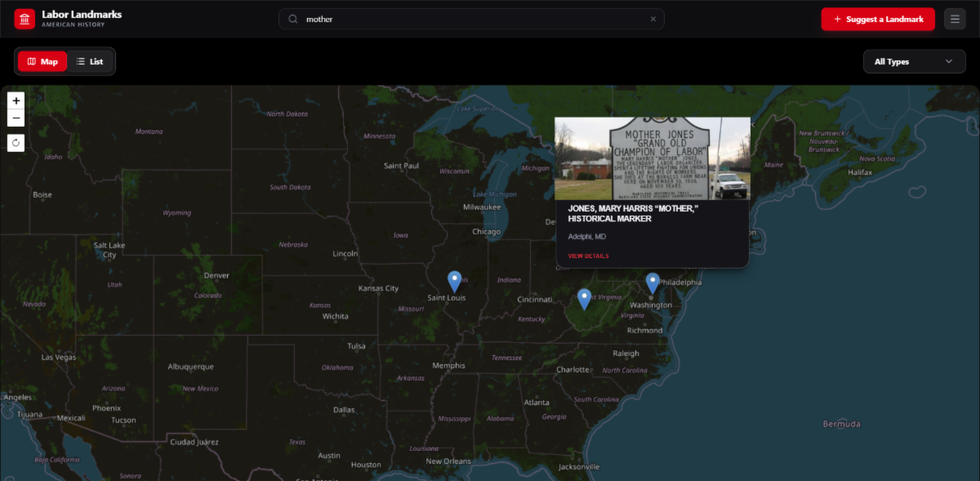Reset the map bearing

[16, 143]
